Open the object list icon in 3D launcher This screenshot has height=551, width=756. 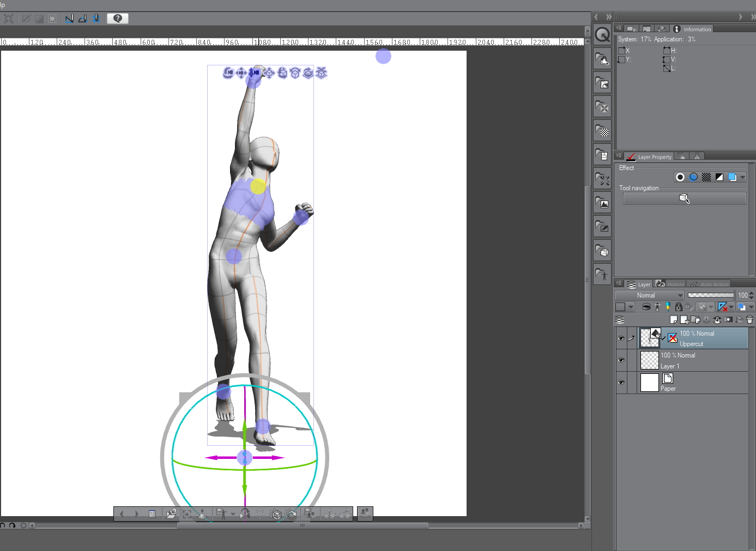point(152,514)
